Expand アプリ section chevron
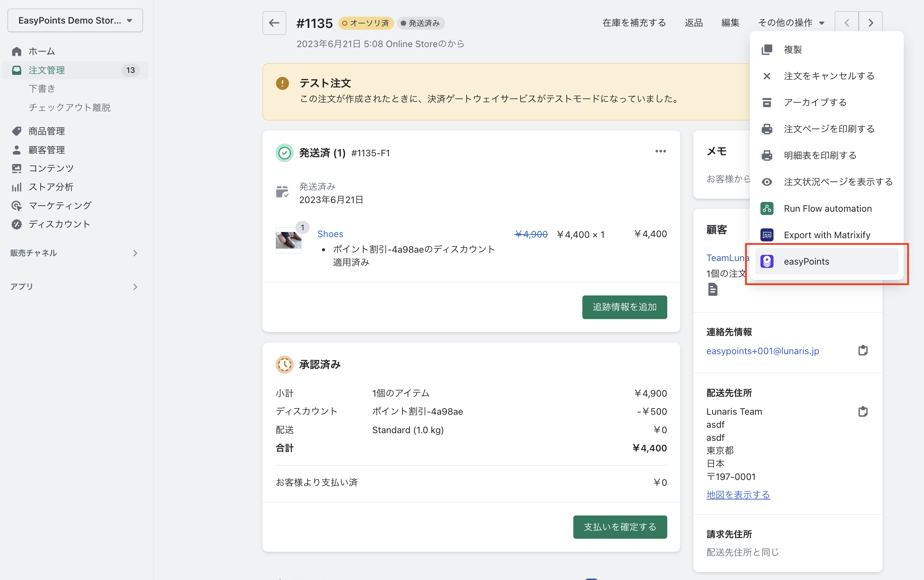Viewport: 924px width, 580px height. pyautogui.click(x=135, y=286)
